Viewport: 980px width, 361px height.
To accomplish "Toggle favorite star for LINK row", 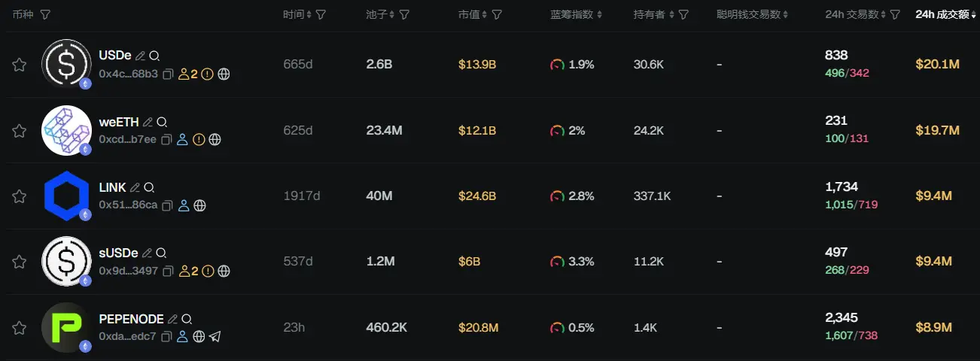I will point(20,196).
